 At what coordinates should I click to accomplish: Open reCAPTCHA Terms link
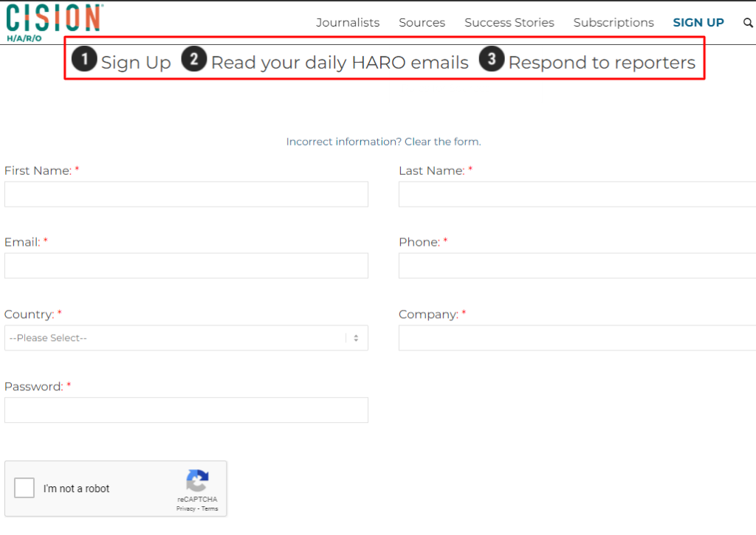(210, 508)
